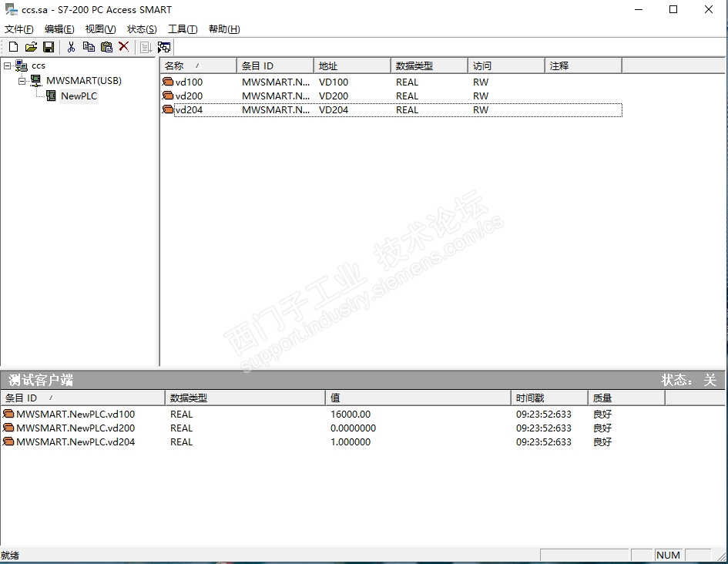This screenshot has height=564, width=728.
Task: Sort test client by 条目 ID header
Action: [83, 398]
